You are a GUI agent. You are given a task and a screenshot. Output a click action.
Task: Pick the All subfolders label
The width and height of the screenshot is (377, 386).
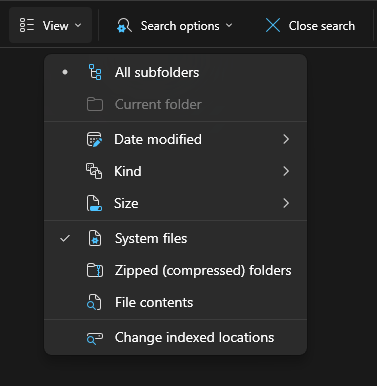coord(157,72)
